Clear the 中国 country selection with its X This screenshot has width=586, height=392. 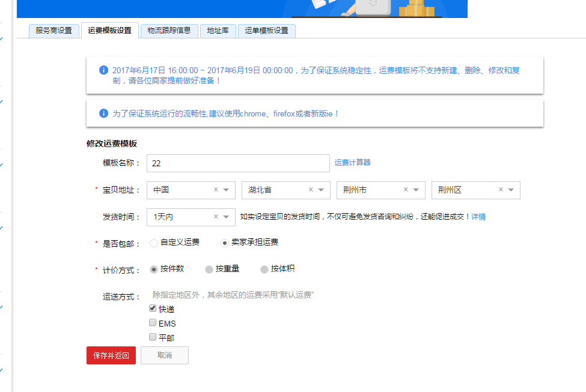point(216,190)
